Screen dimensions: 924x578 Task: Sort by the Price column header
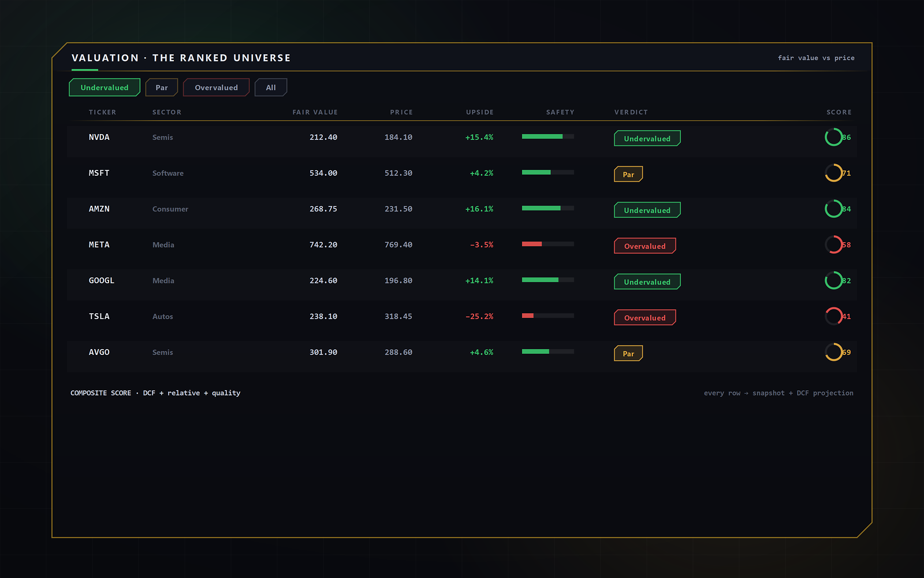tap(401, 112)
